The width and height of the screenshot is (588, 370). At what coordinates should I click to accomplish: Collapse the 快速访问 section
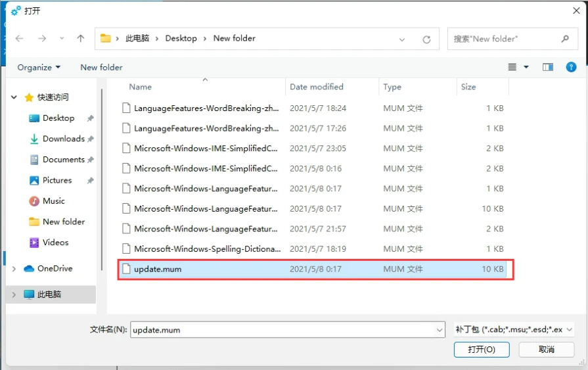point(14,97)
